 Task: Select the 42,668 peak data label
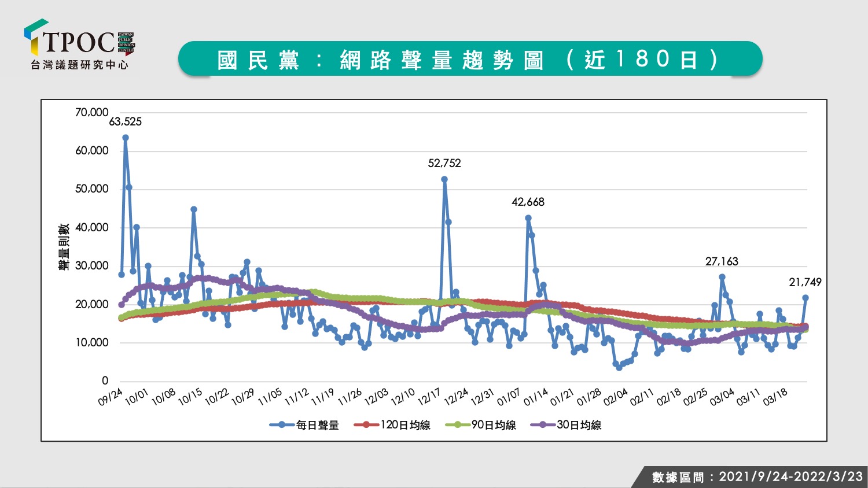(x=528, y=202)
